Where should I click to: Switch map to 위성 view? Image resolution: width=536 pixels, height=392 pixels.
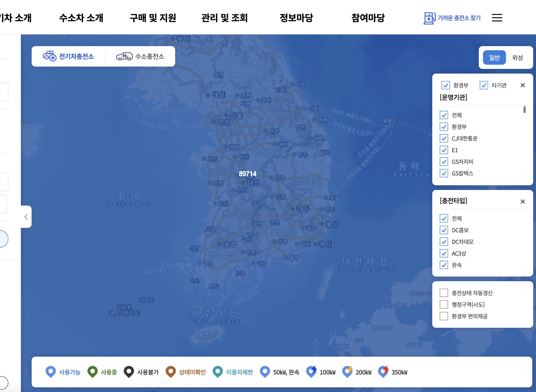(x=517, y=58)
